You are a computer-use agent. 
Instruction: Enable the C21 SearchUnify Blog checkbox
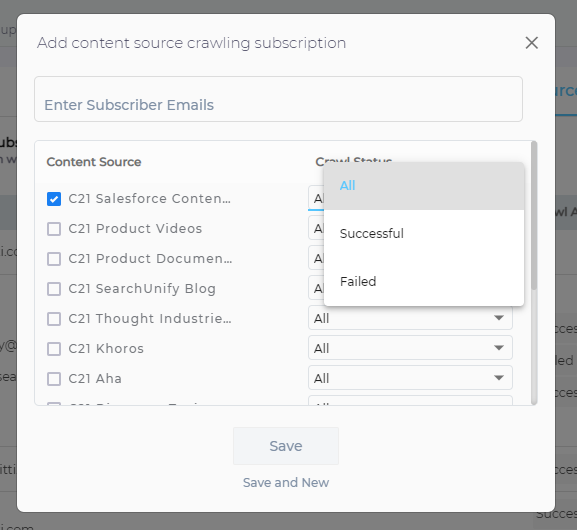coord(54,289)
